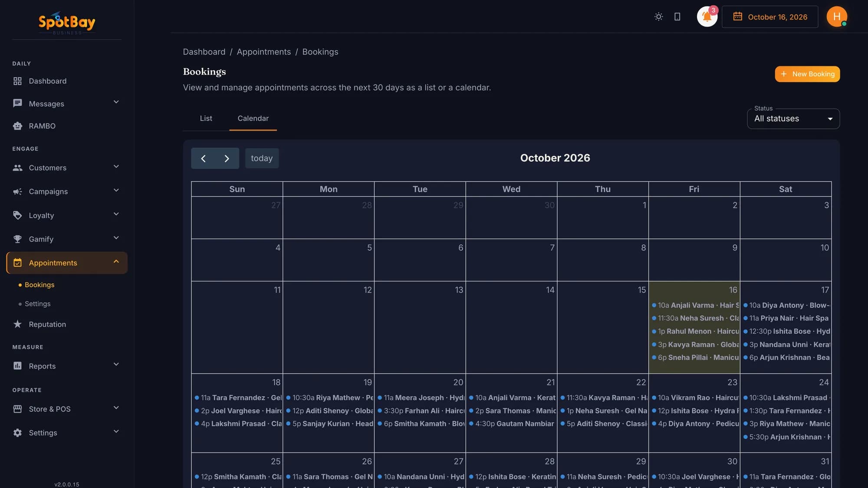Screen dimensions: 868x488
Task: Click the New Booking button
Action: [x=807, y=74]
